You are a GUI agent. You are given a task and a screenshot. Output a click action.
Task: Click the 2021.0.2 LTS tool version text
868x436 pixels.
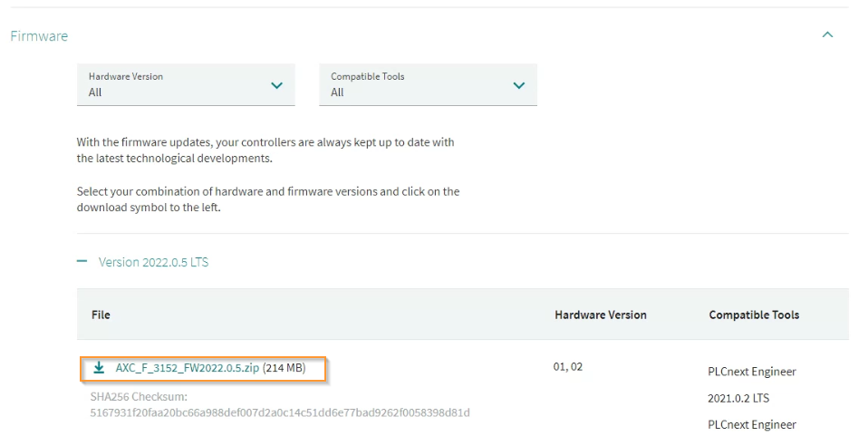pyautogui.click(x=738, y=398)
